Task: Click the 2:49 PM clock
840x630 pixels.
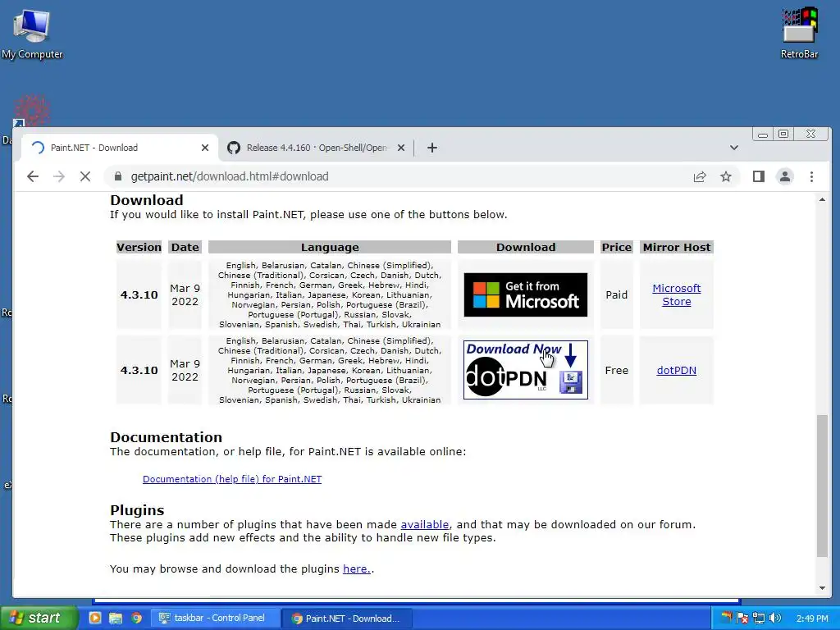Action: 812,619
